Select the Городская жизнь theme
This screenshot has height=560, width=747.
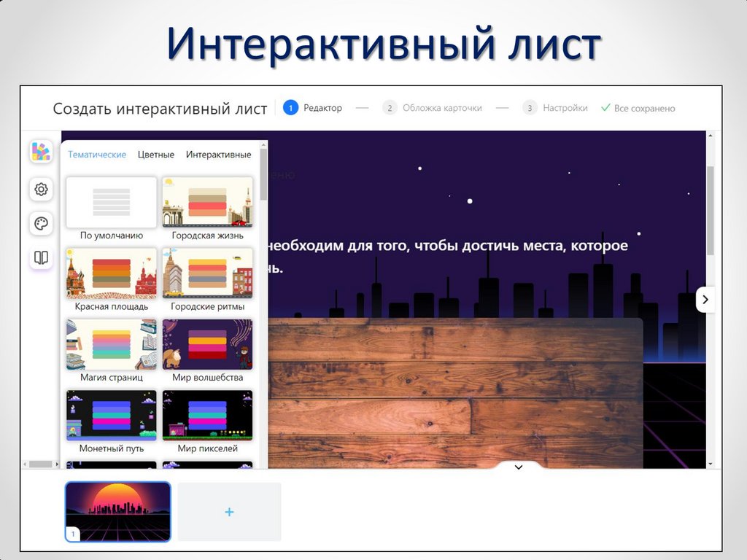pos(207,209)
